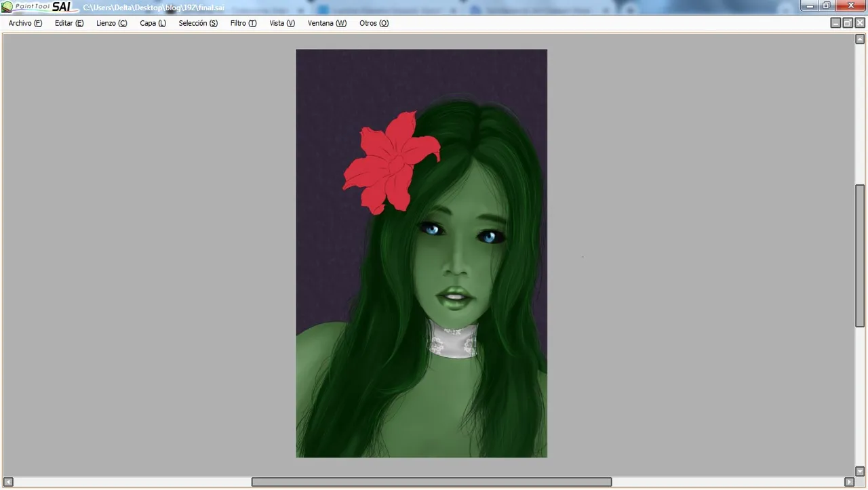The width and height of the screenshot is (868, 490).
Task: Open the Archivo menu
Action: (25, 23)
